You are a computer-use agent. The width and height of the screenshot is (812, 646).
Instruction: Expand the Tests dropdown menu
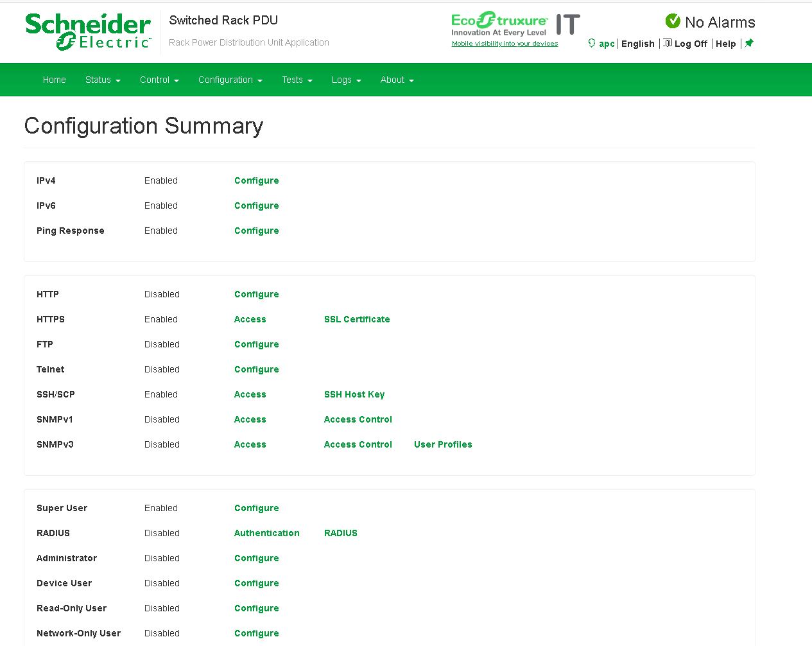(x=297, y=80)
